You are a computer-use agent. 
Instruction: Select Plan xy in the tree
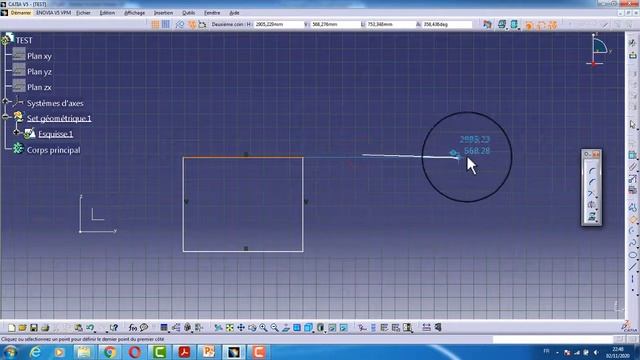(39, 56)
